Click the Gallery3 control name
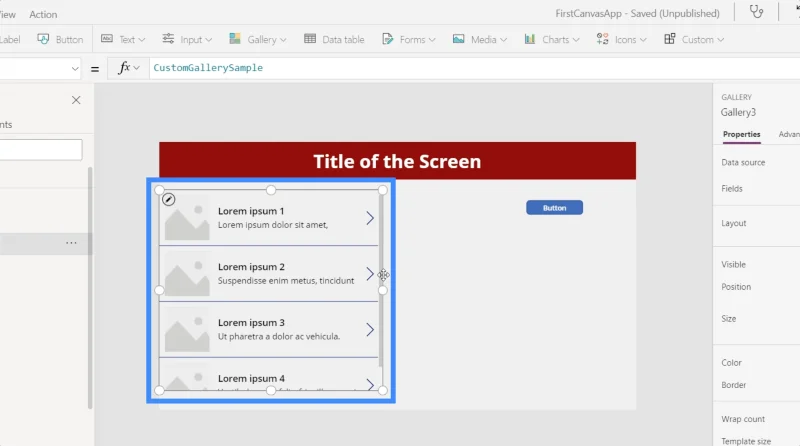 pos(738,112)
